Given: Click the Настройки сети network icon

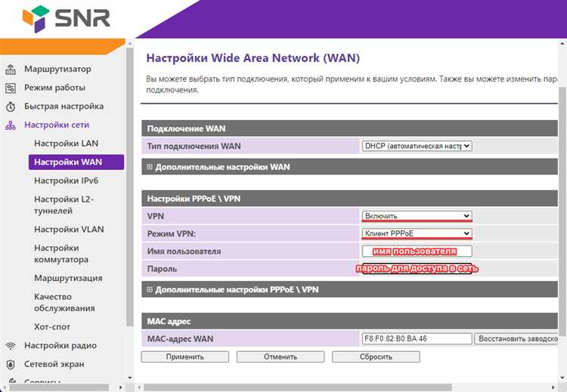Looking at the screenshot, I should [11, 125].
